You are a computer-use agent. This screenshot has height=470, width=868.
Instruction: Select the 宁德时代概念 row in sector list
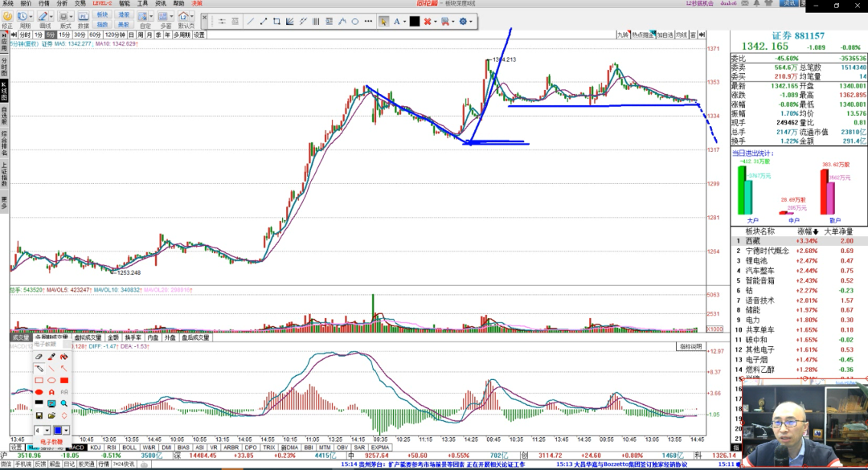(x=799, y=251)
